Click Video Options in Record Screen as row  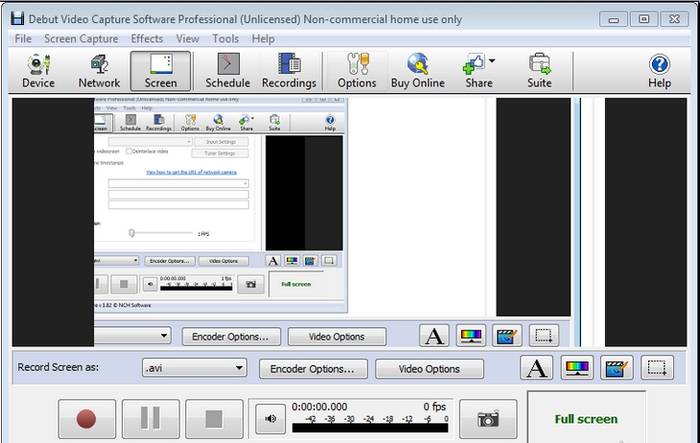pyautogui.click(x=429, y=368)
